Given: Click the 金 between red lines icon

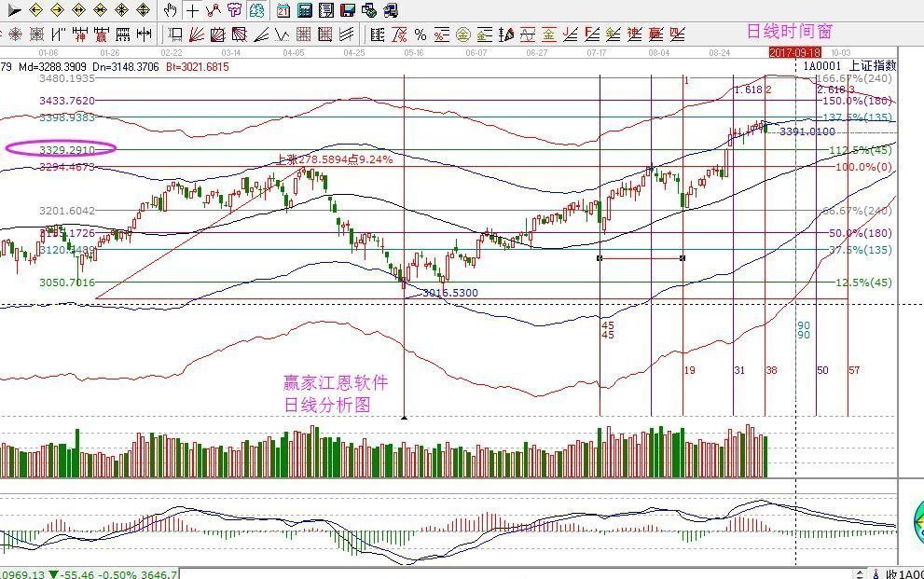Looking at the screenshot, I should pos(548,34).
